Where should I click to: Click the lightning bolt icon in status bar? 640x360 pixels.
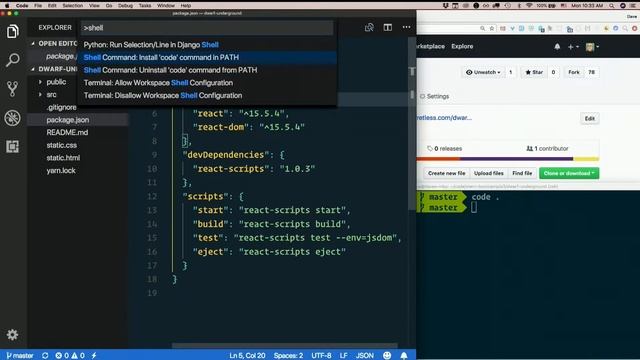click(94, 356)
